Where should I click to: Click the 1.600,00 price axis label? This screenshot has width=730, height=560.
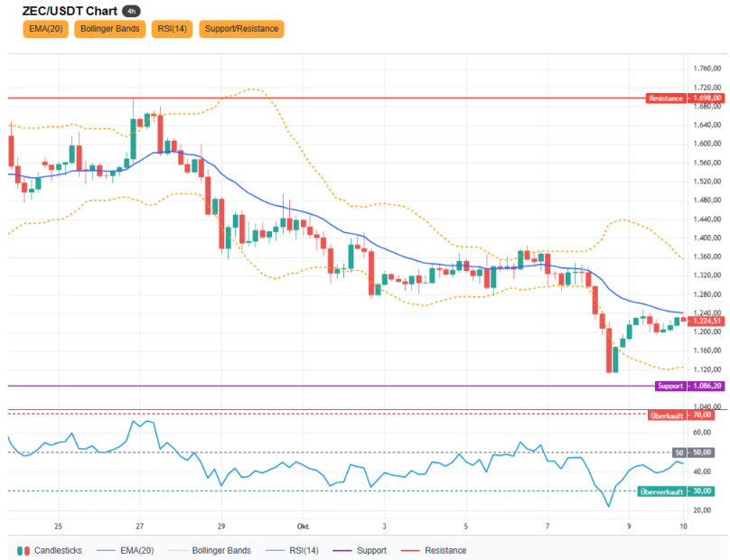click(707, 144)
